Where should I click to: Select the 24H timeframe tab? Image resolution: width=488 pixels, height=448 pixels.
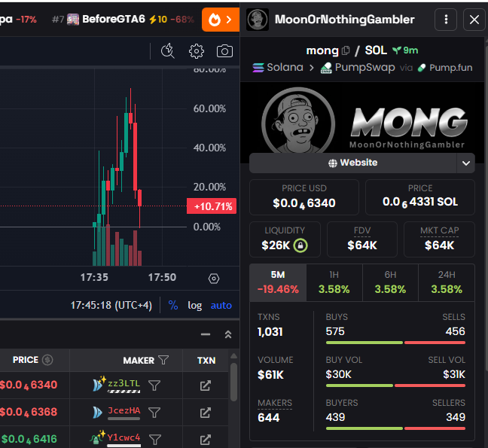(x=447, y=282)
